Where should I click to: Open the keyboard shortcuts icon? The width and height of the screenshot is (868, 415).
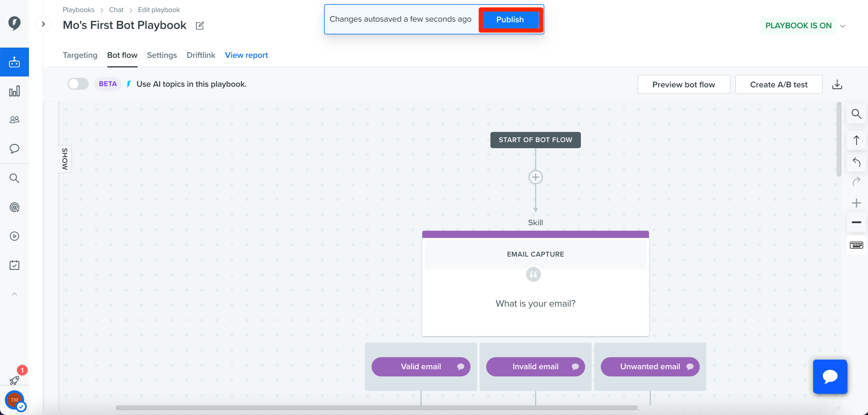click(x=856, y=245)
